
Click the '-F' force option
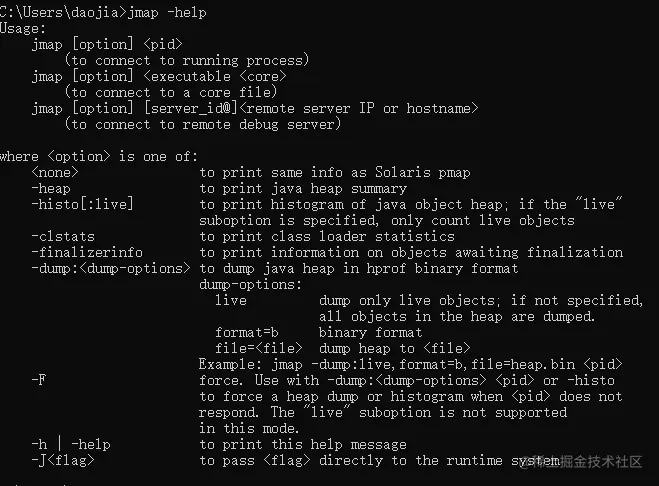(x=39, y=380)
